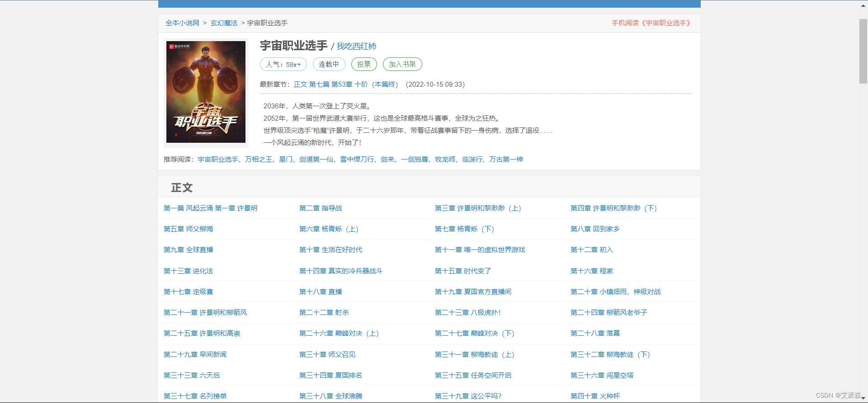868x403 pixels.
Task: Open author link 我吃西红柿
Action: tap(356, 47)
